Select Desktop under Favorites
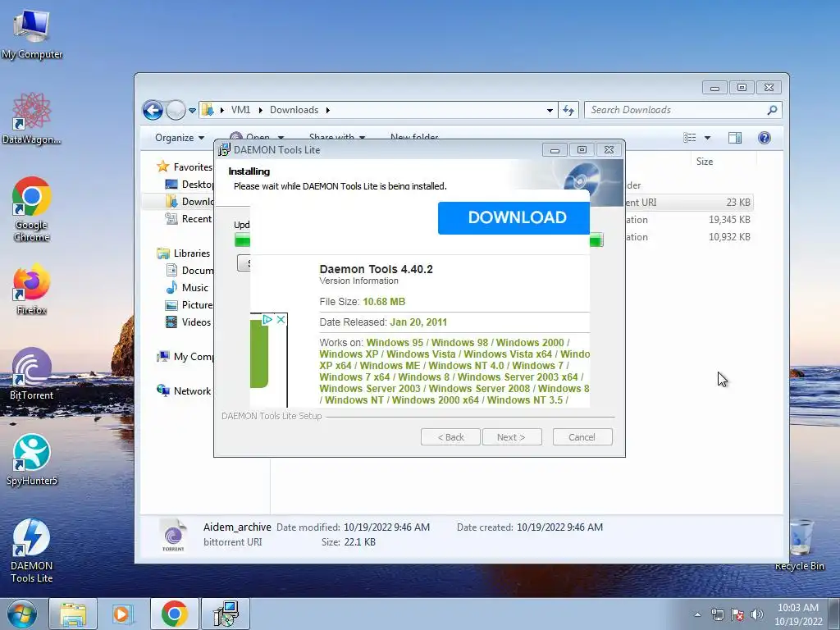This screenshot has width=840, height=630. [189, 185]
